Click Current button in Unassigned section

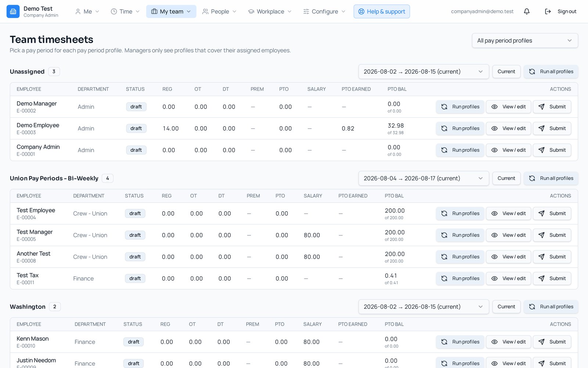[506, 71]
